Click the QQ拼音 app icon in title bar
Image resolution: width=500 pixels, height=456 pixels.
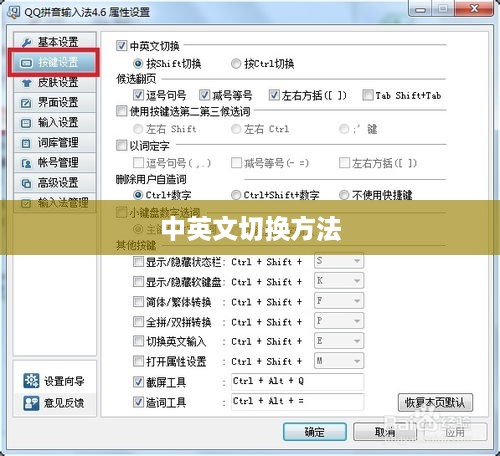click(13, 11)
